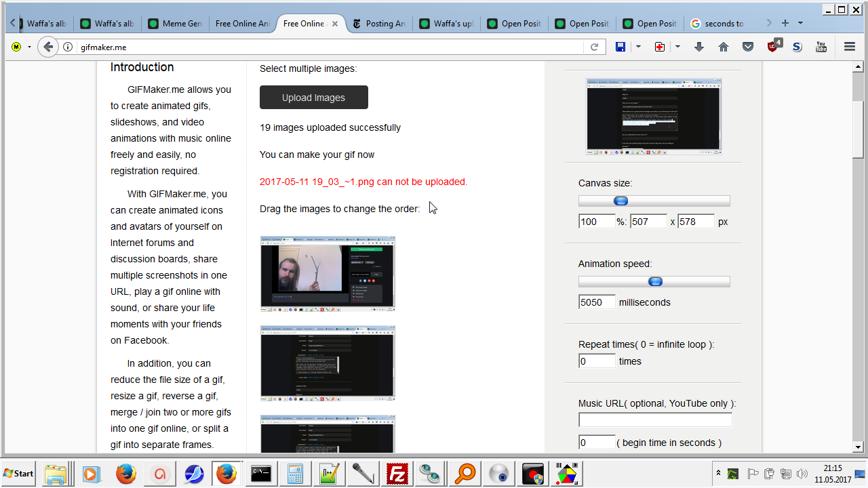The image size is (868, 488).
Task: Click the Music URL input field
Action: [655, 420]
